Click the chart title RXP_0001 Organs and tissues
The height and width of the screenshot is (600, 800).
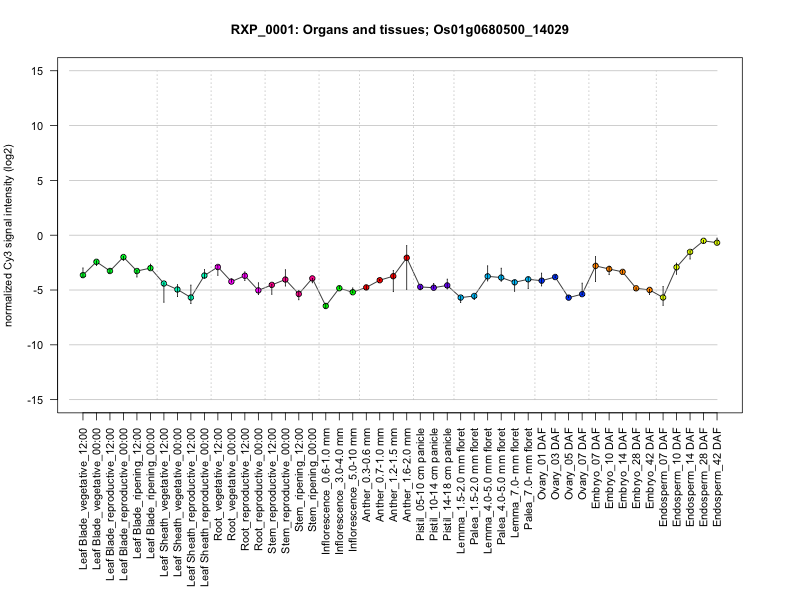399,30
